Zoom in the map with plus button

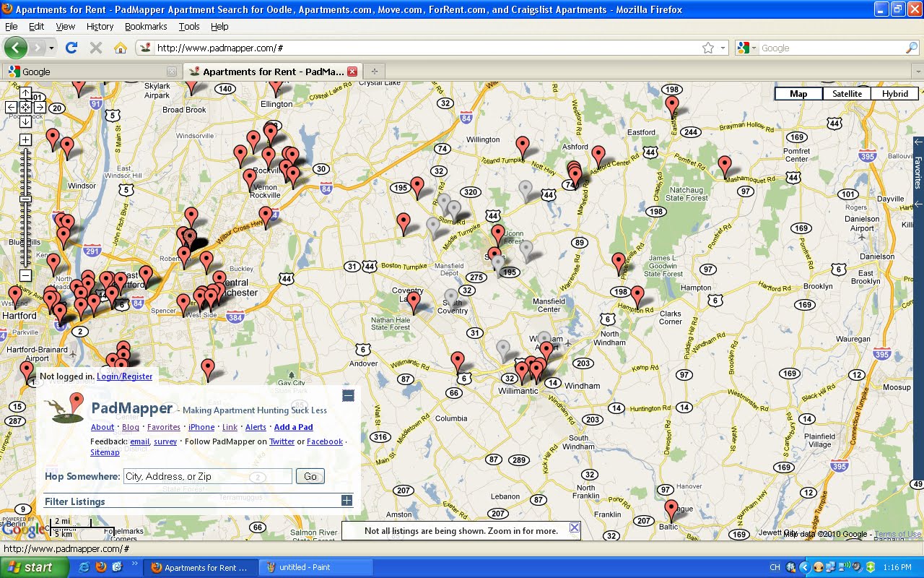[25, 139]
